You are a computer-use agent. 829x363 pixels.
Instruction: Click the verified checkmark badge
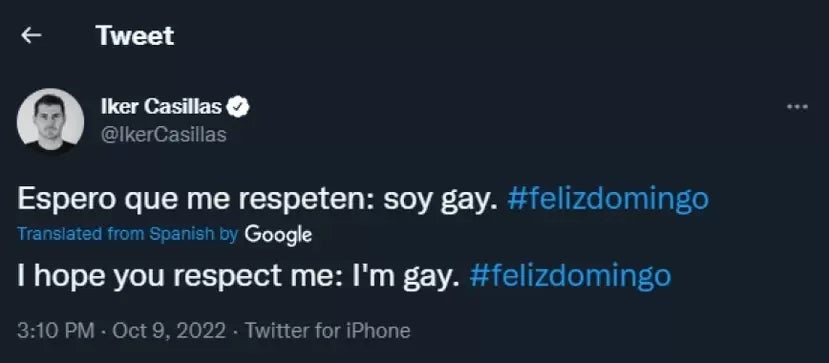(x=238, y=107)
